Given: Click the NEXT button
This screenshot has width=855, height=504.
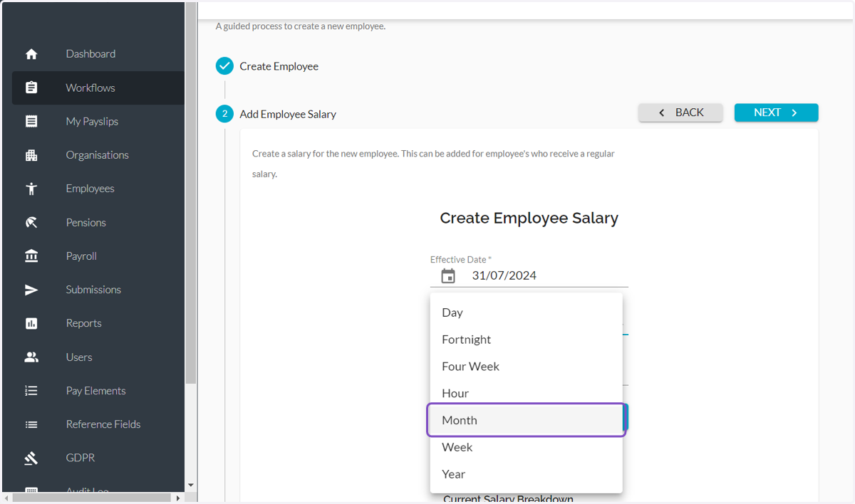Looking at the screenshot, I should (776, 112).
